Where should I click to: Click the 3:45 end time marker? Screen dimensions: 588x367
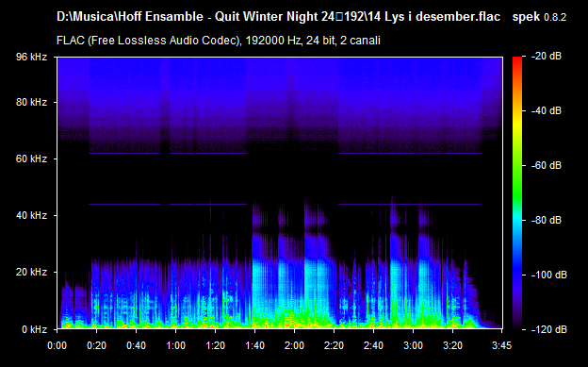[x=501, y=345]
